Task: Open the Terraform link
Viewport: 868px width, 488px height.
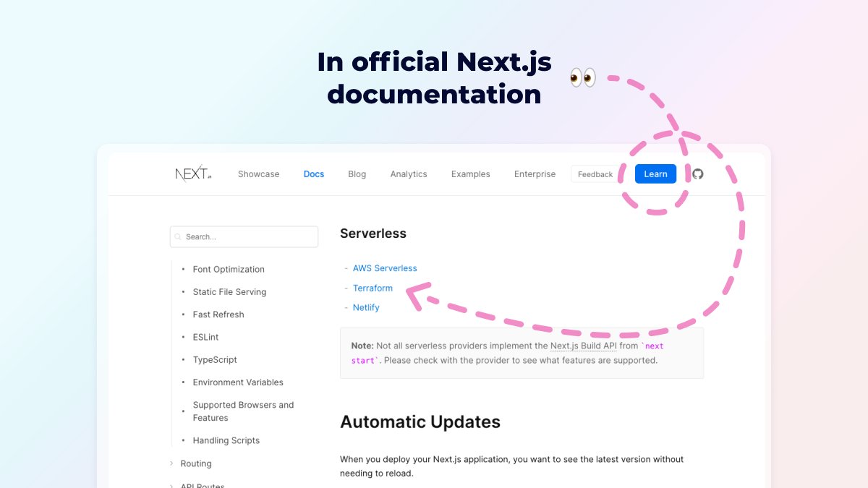Action: click(373, 288)
